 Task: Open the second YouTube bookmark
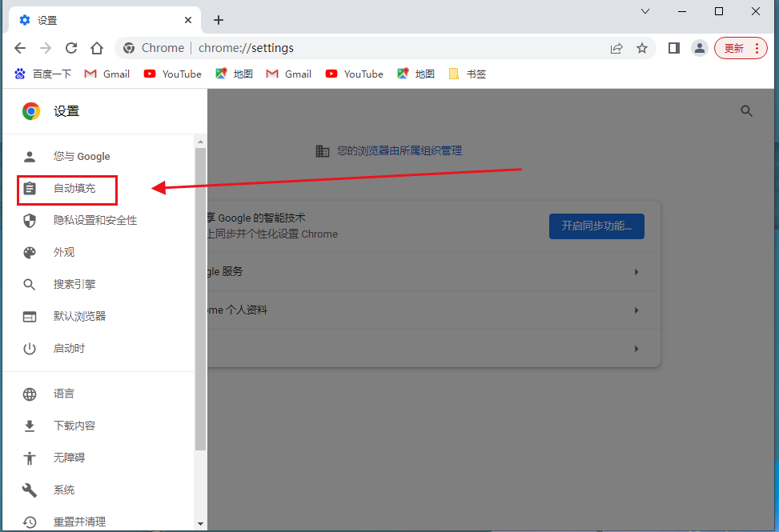tap(354, 74)
